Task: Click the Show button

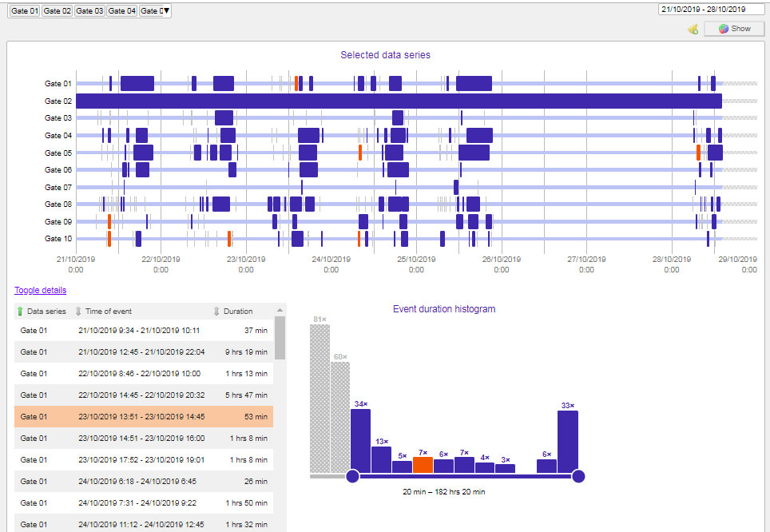Action: point(734,28)
